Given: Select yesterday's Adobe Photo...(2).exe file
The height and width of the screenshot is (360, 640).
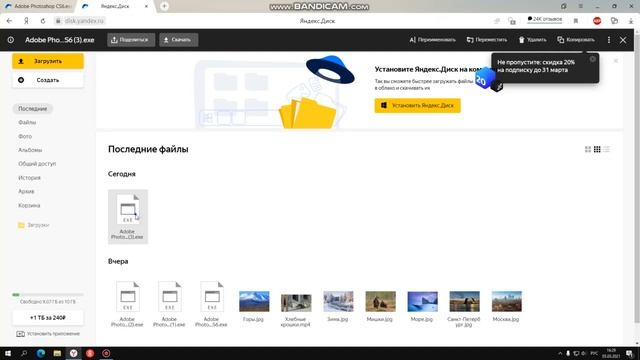Looking at the screenshot, I should click(127, 304).
